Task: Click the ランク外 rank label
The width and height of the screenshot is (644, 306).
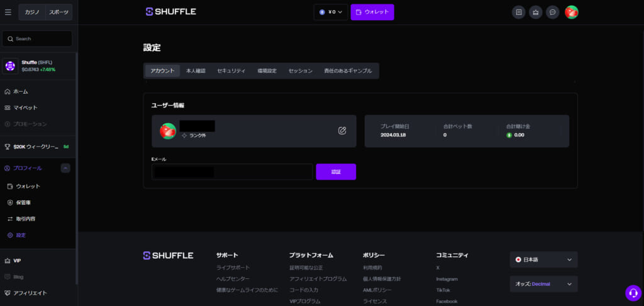Action: pos(197,135)
